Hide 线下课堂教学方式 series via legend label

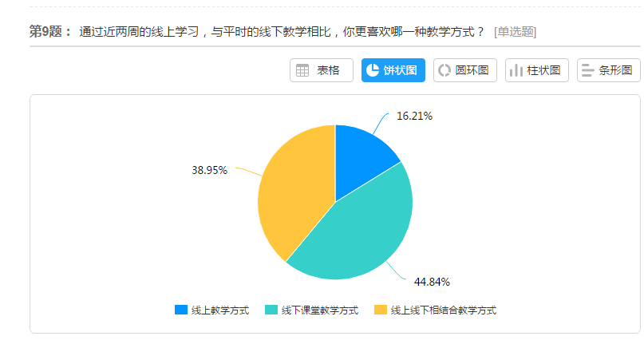point(320,310)
